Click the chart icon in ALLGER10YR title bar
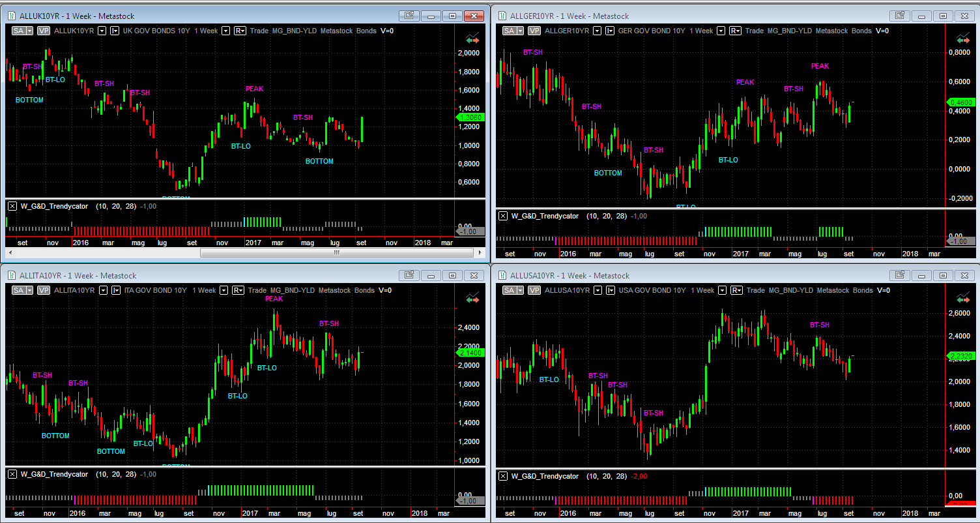 tap(502, 16)
